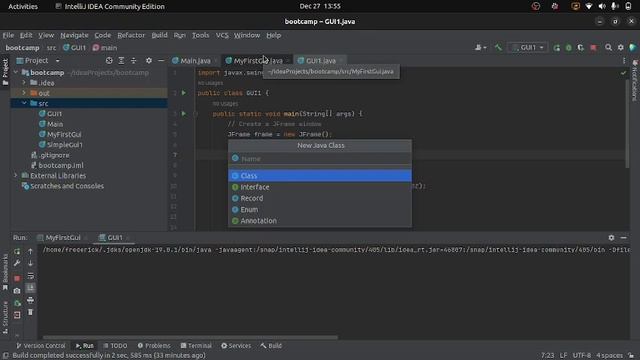
Task: Clear console with trash icon
Action: tap(31, 313)
